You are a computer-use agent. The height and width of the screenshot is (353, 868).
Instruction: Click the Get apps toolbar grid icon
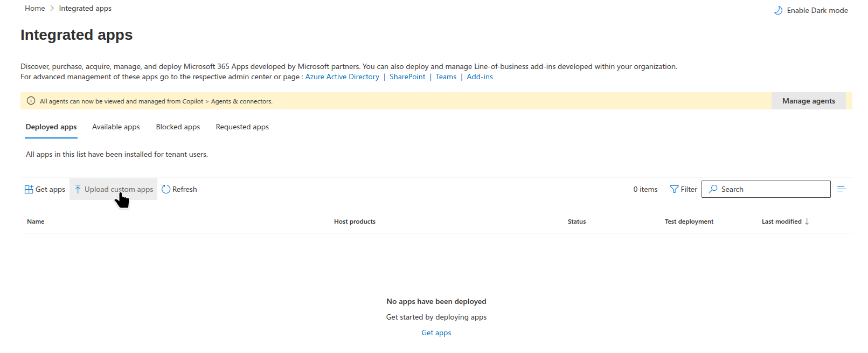[x=29, y=189]
